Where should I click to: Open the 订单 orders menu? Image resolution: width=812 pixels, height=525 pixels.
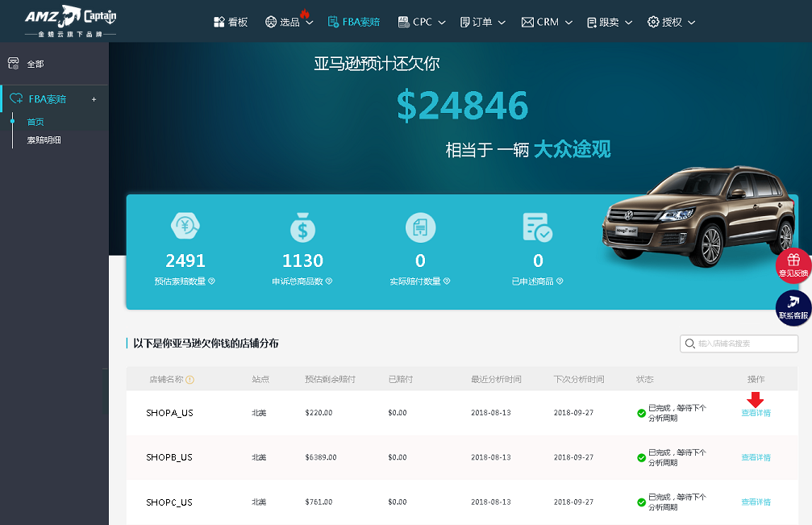click(x=476, y=22)
